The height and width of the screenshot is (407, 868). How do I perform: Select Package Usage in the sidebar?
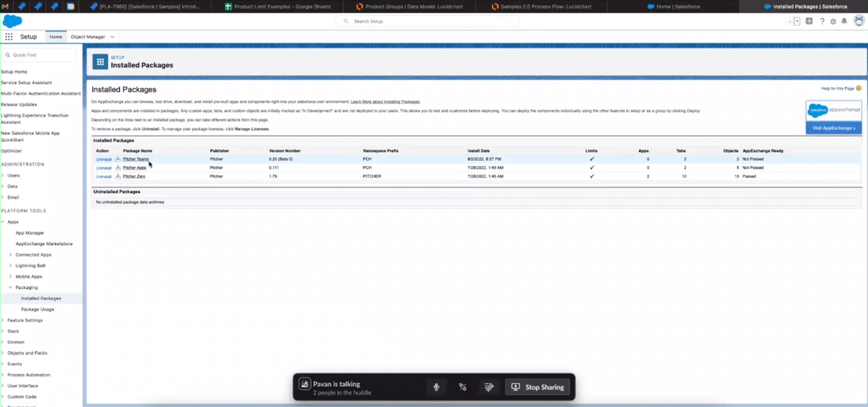(x=38, y=309)
